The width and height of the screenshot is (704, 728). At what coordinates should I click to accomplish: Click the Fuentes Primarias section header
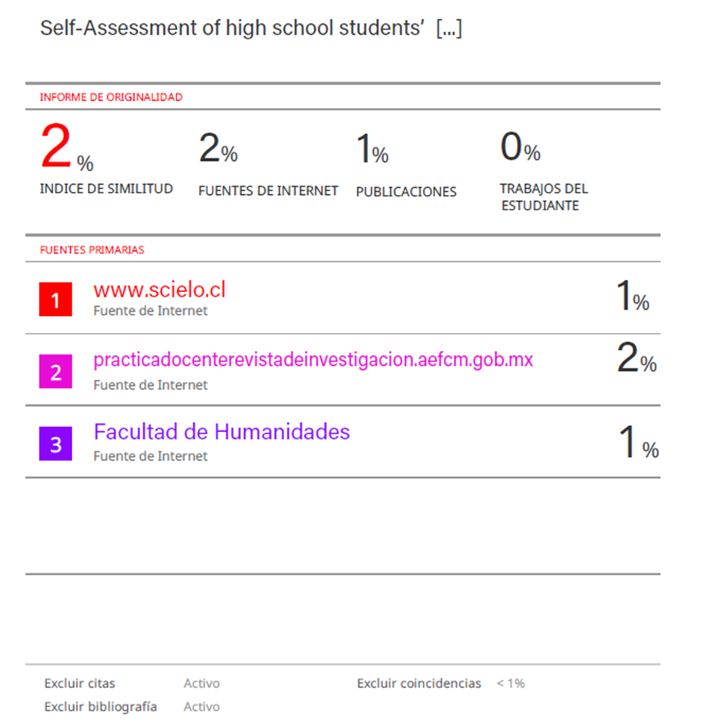click(x=92, y=250)
